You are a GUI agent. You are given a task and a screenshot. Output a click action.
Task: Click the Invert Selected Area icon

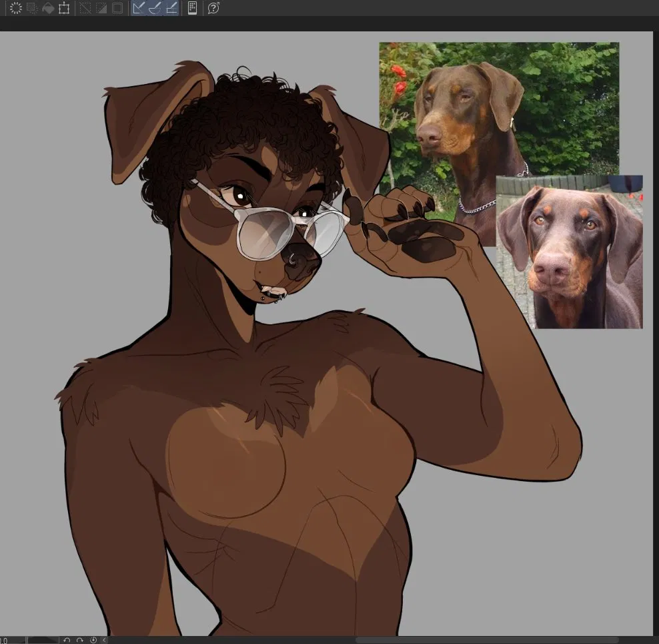pos(101,8)
